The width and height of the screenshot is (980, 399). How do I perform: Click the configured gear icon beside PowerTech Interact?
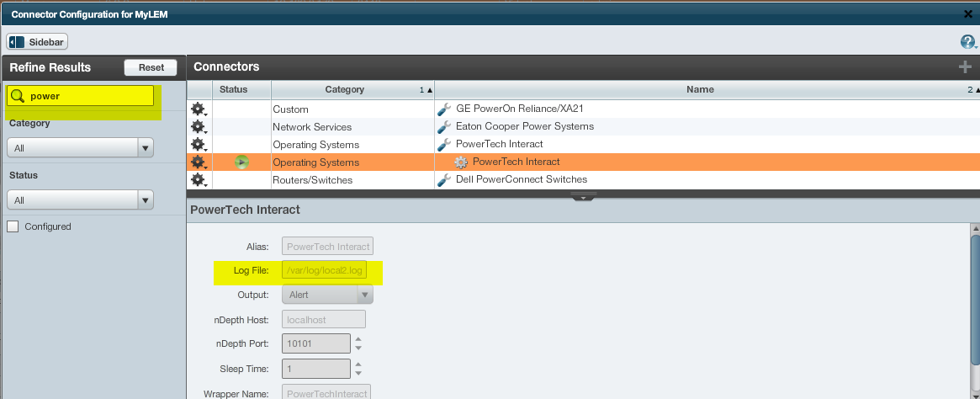click(x=461, y=162)
